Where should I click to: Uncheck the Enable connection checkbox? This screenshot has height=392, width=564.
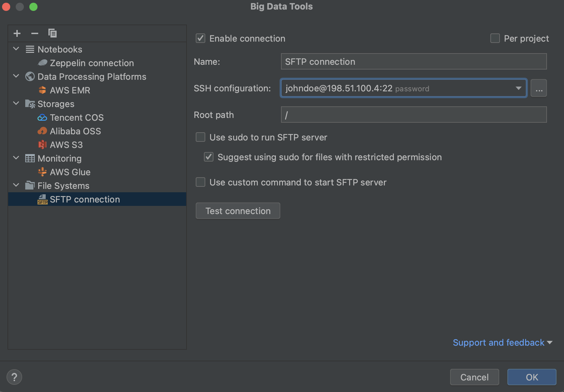[x=201, y=38]
